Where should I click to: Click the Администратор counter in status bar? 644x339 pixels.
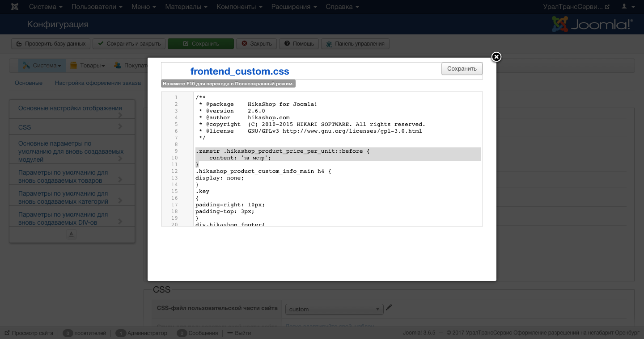pos(141,333)
